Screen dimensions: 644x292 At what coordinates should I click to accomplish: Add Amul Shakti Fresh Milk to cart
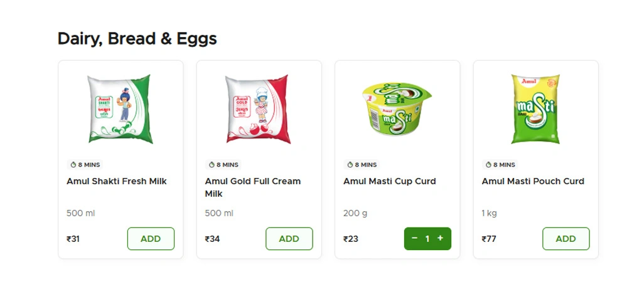point(151,239)
